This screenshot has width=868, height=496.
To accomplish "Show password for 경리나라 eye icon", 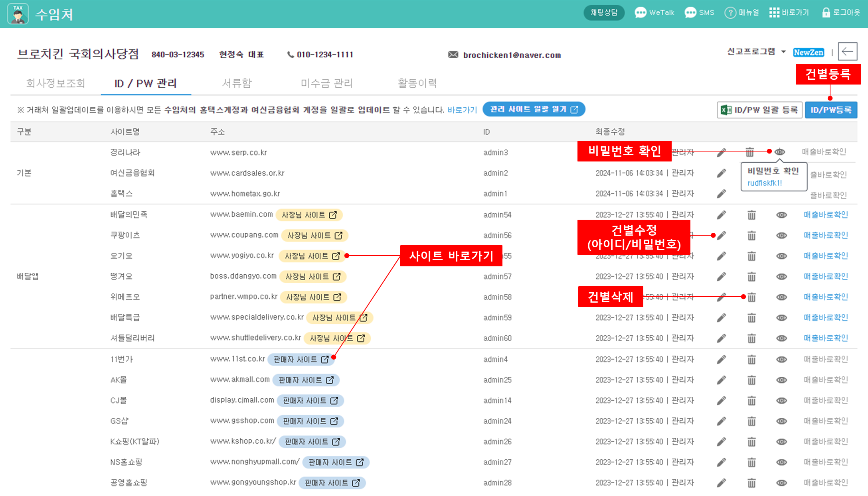I will (780, 152).
